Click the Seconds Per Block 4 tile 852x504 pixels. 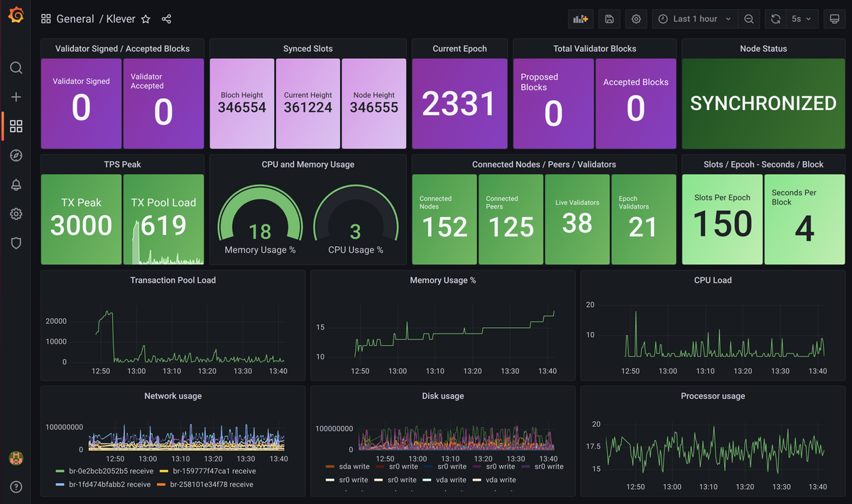tap(804, 219)
